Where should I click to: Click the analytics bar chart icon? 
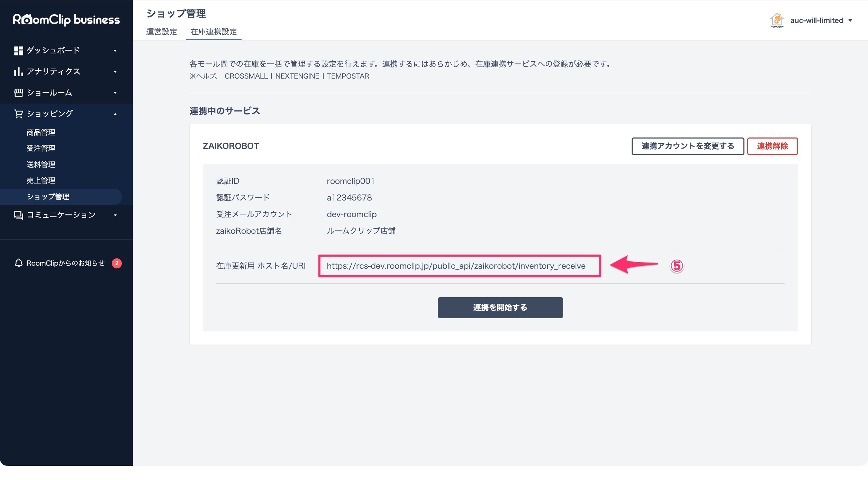click(x=18, y=72)
